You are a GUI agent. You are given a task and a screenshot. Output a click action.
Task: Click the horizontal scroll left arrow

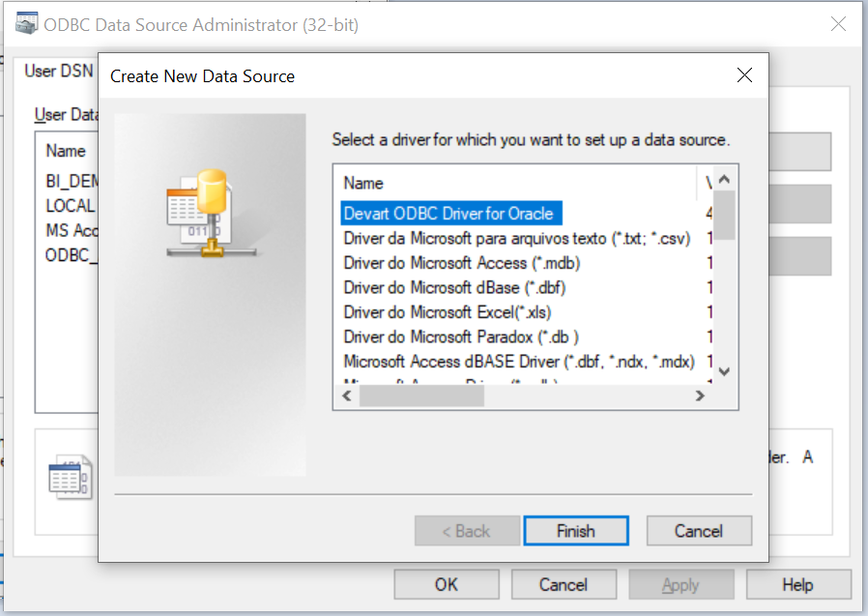click(x=347, y=396)
